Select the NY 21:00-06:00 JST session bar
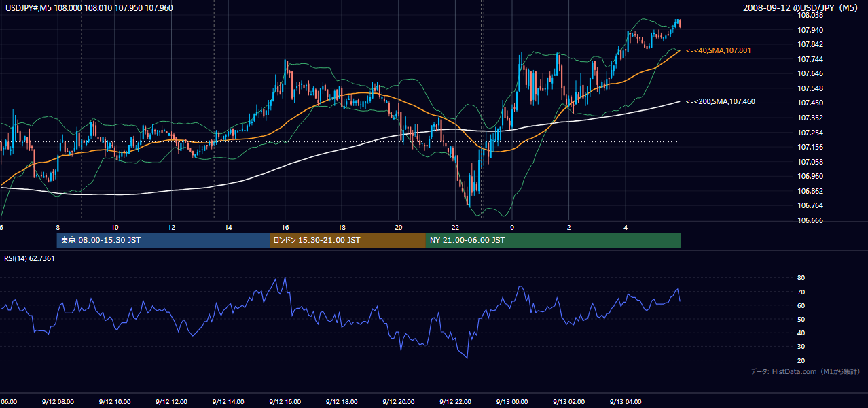 click(x=554, y=240)
